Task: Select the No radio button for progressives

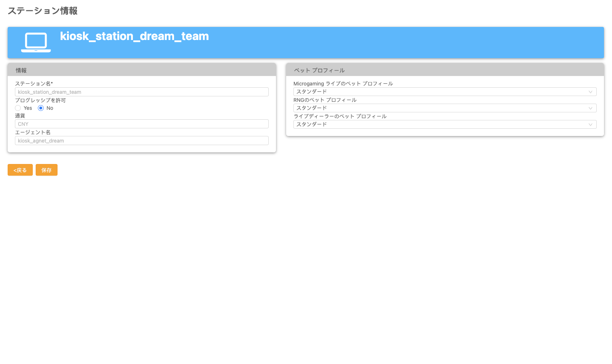Action: pos(41,108)
